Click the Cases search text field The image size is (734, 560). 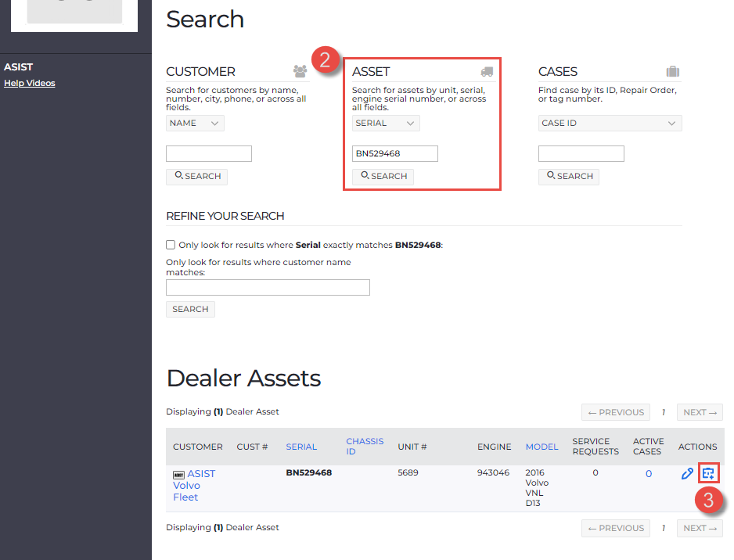[x=581, y=153]
